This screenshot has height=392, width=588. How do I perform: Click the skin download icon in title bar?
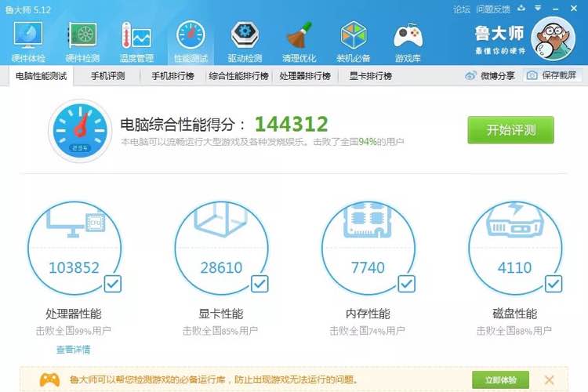521,8
